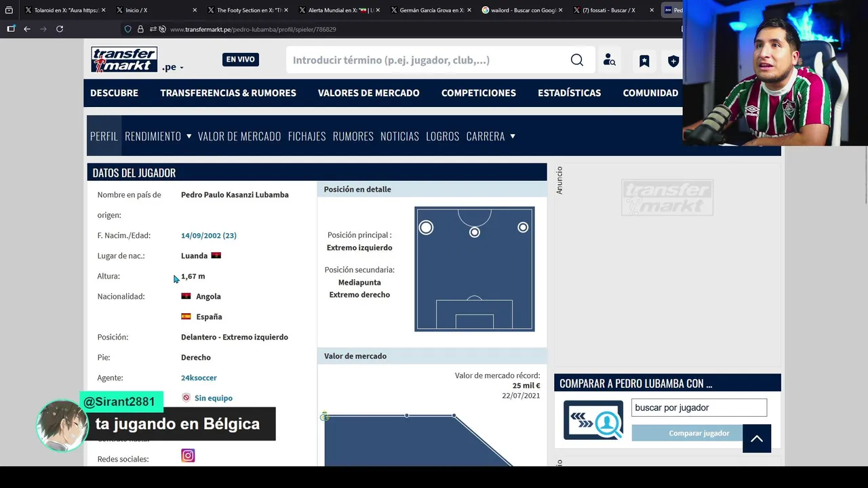Open the player's Instagram icon

click(x=188, y=455)
